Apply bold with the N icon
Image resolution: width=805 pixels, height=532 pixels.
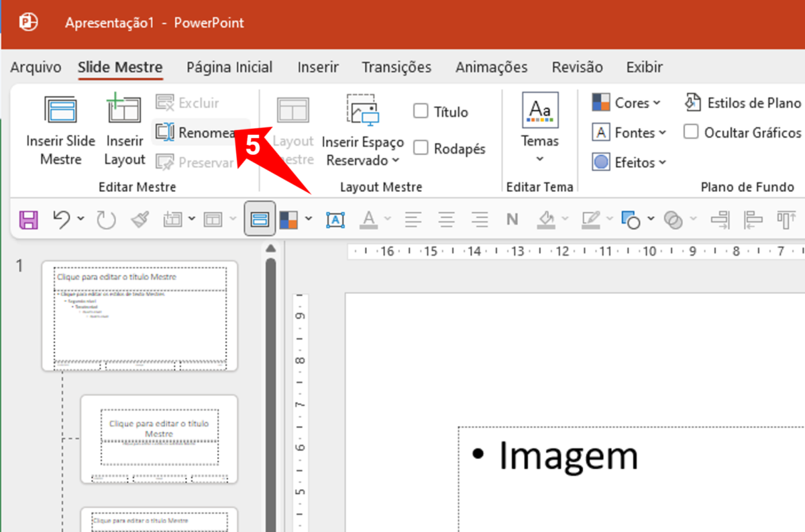pyautogui.click(x=512, y=219)
